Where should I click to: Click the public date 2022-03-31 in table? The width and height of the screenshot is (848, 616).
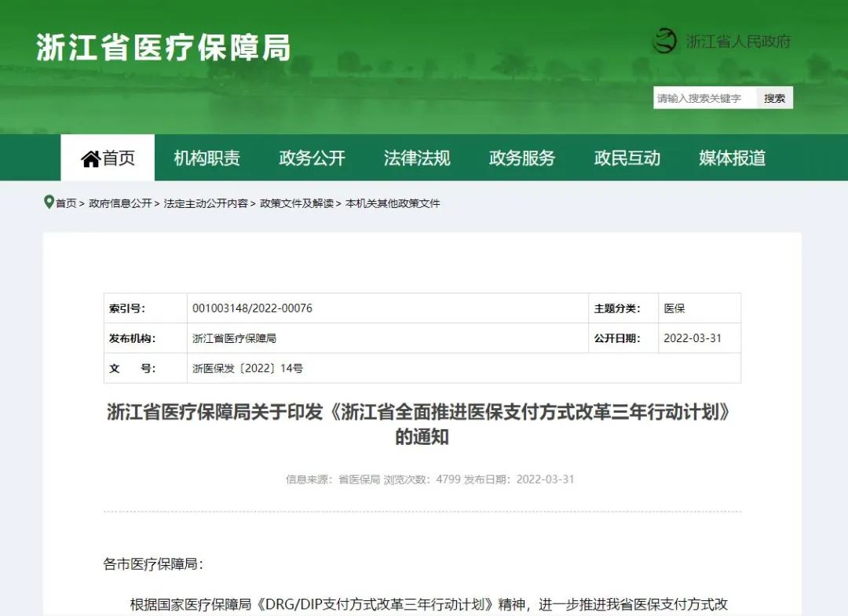(x=693, y=338)
